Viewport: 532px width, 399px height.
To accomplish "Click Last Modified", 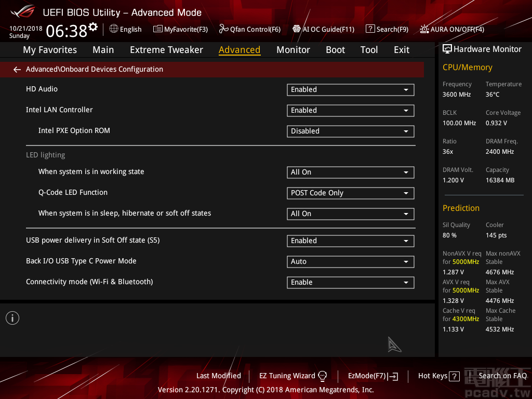I will (219, 376).
